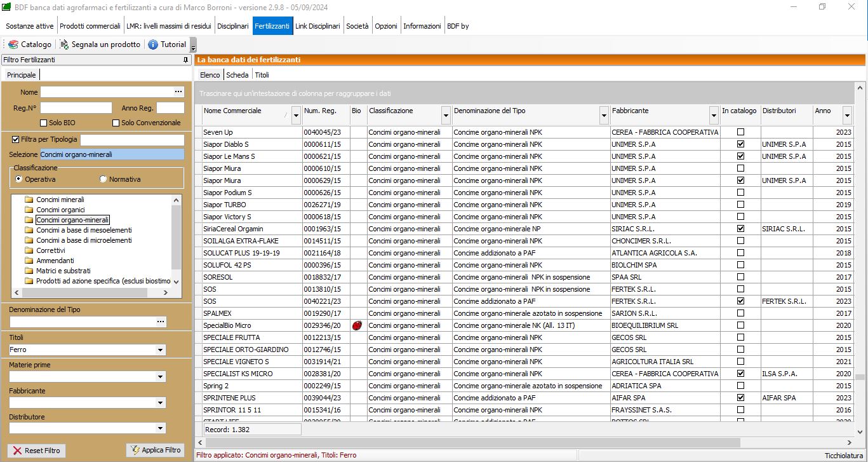Click the toolbar overflow arrow after Tutorial
The height and width of the screenshot is (462, 868).
[193, 45]
